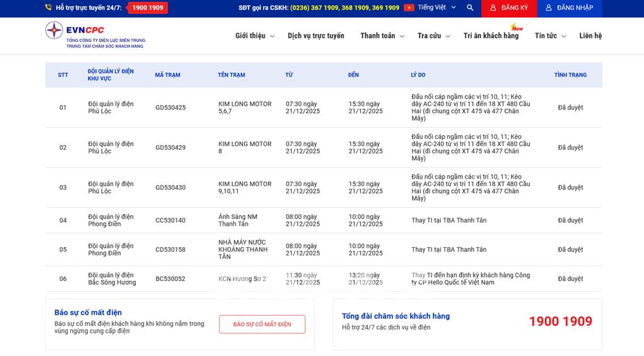Image resolution: width=644 pixels, height=356 pixels.
Task: Open Dịch vụ trực tuyến menu item
Action: (x=316, y=36)
